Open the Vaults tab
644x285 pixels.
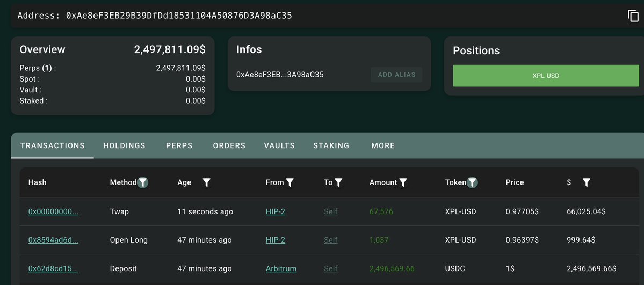pos(279,145)
